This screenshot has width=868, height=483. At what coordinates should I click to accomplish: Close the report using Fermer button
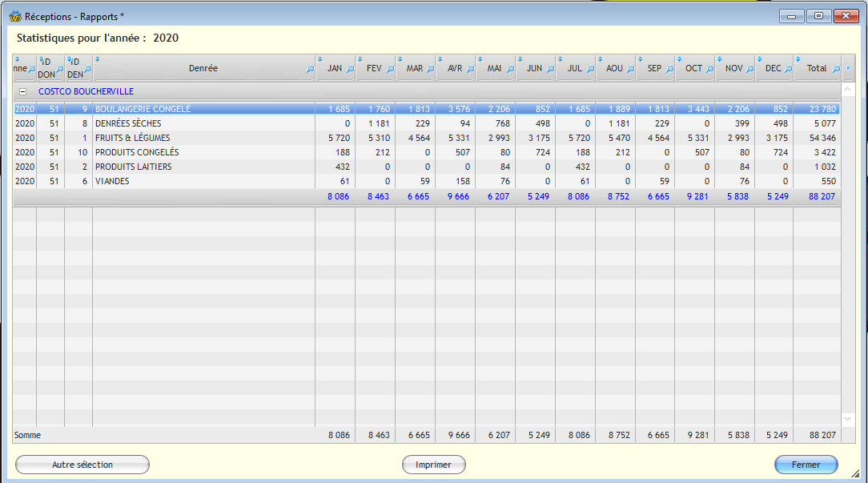[x=806, y=465]
